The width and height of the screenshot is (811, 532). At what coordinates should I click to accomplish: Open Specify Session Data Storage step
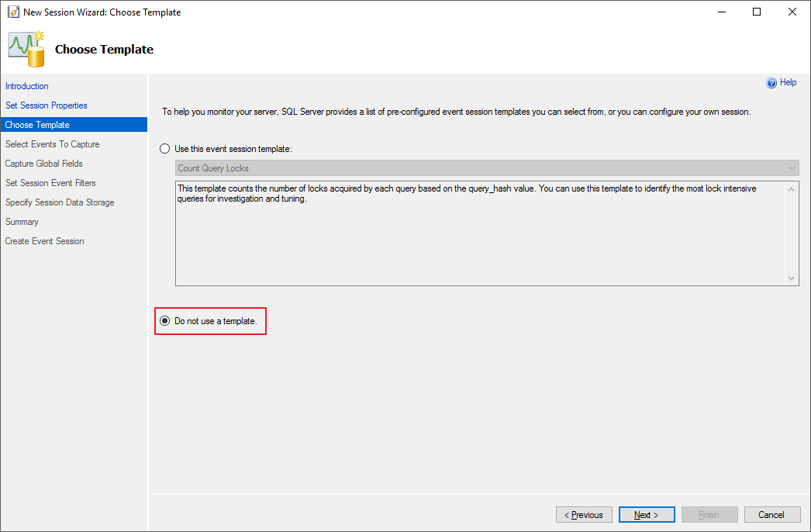pyautogui.click(x=60, y=202)
